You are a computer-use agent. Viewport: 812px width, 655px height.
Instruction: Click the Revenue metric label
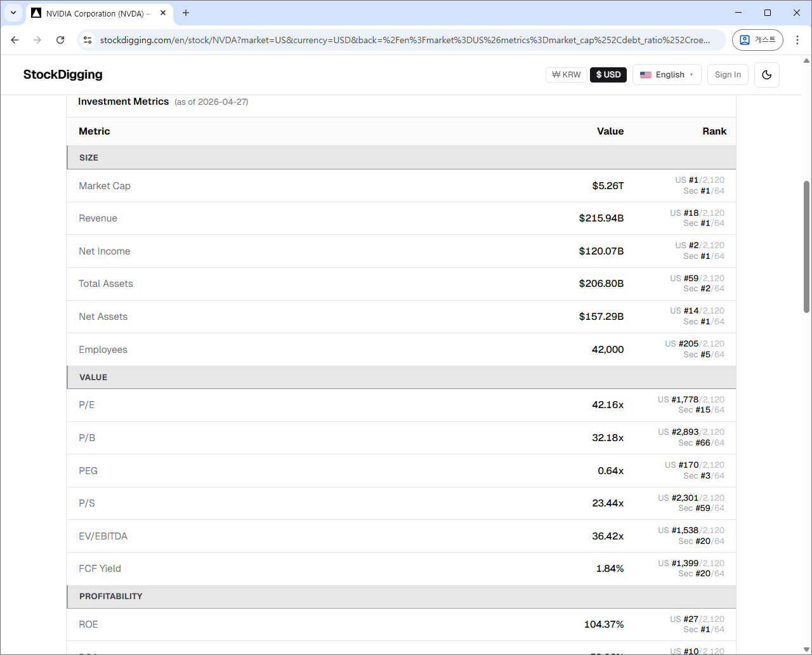[x=98, y=218]
